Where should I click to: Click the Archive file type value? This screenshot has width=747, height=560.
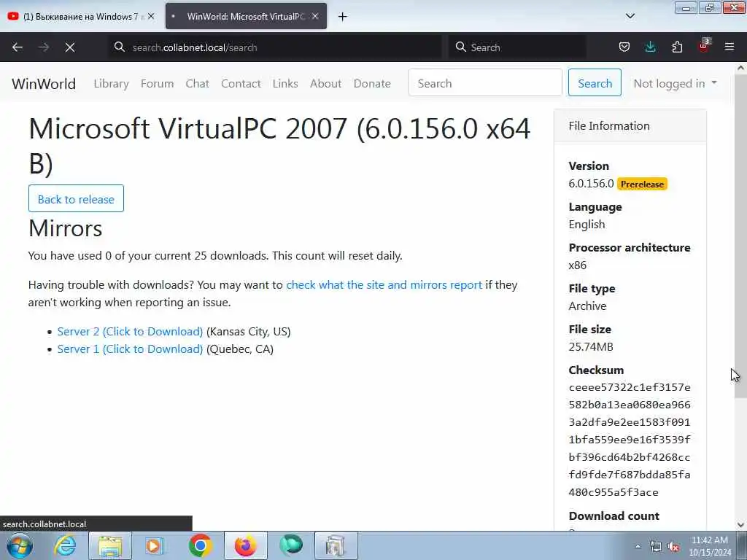click(x=587, y=306)
